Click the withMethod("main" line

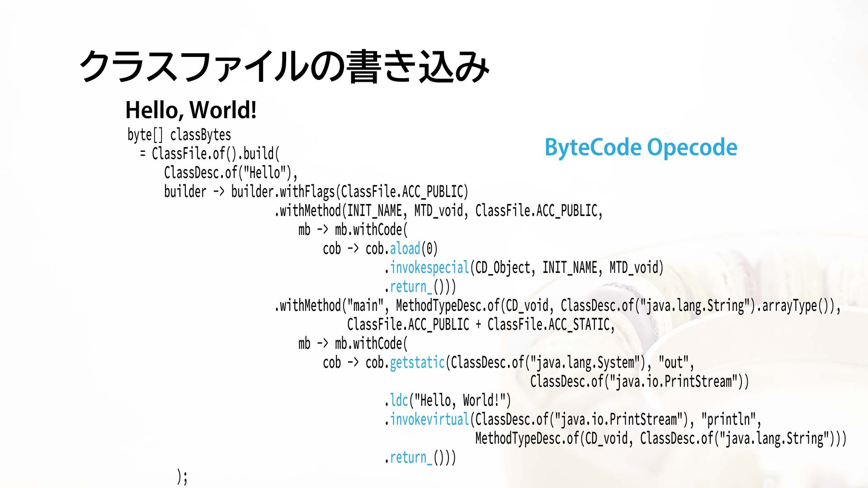point(557,305)
